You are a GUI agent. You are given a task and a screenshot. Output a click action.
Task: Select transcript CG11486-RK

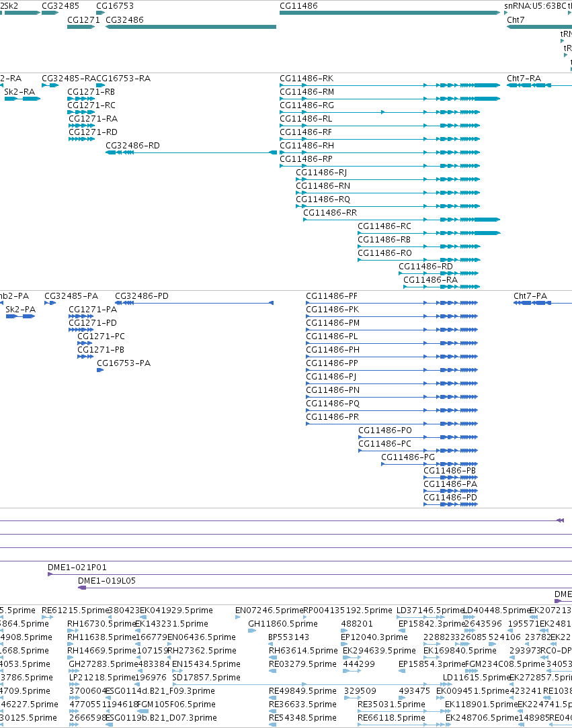[307, 79]
